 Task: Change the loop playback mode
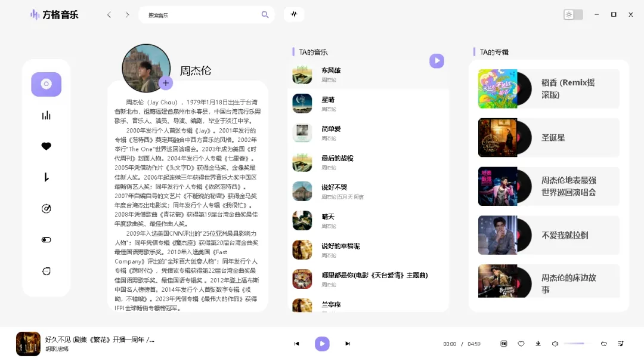(x=603, y=344)
